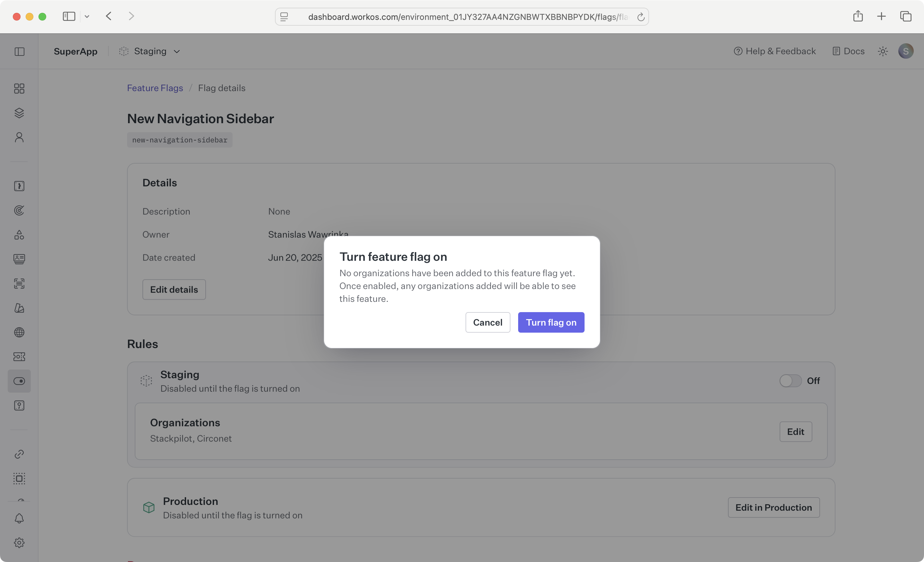This screenshot has height=562, width=924.
Task: Open Help & Feedback
Action: pyautogui.click(x=774, y=51)
